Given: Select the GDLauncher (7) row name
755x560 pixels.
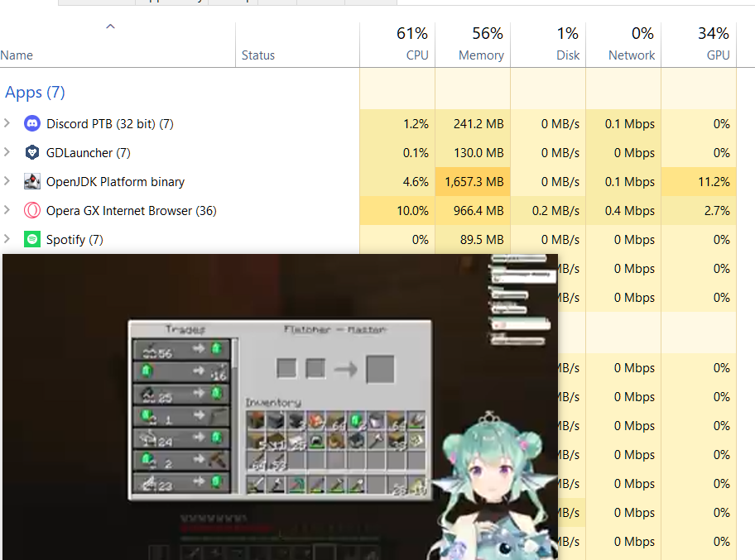Looking at the screenshot, I should (88, 152).
